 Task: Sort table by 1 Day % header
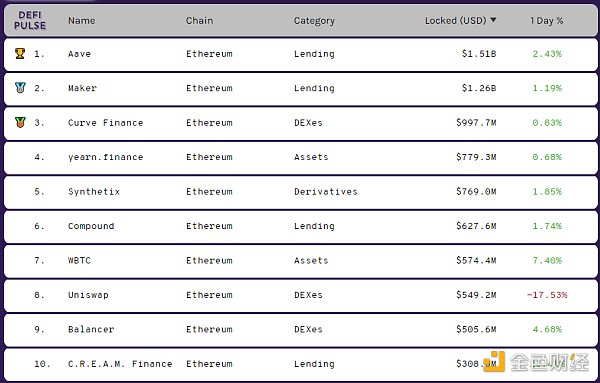point(546,21)
